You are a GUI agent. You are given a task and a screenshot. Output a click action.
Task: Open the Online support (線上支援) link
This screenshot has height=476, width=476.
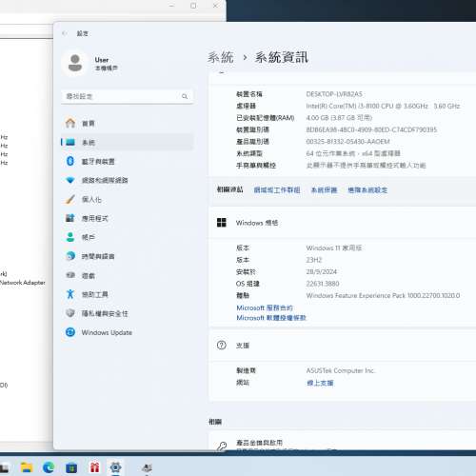(x=320, y=383)
